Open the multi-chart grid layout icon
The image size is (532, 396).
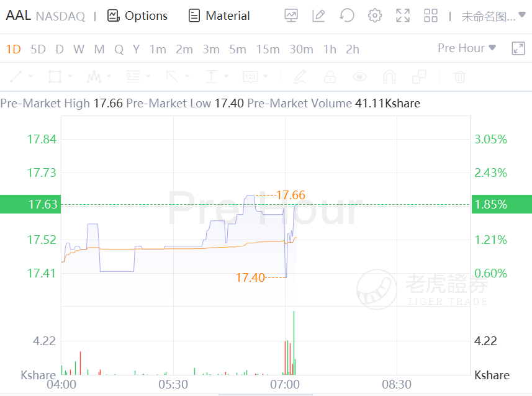[x=430, y=16]
